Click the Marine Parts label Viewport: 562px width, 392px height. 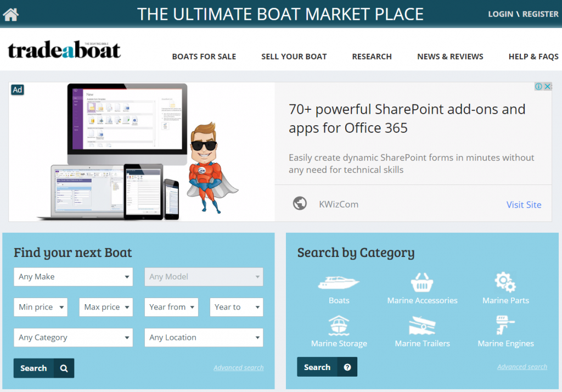coord(505,300)
